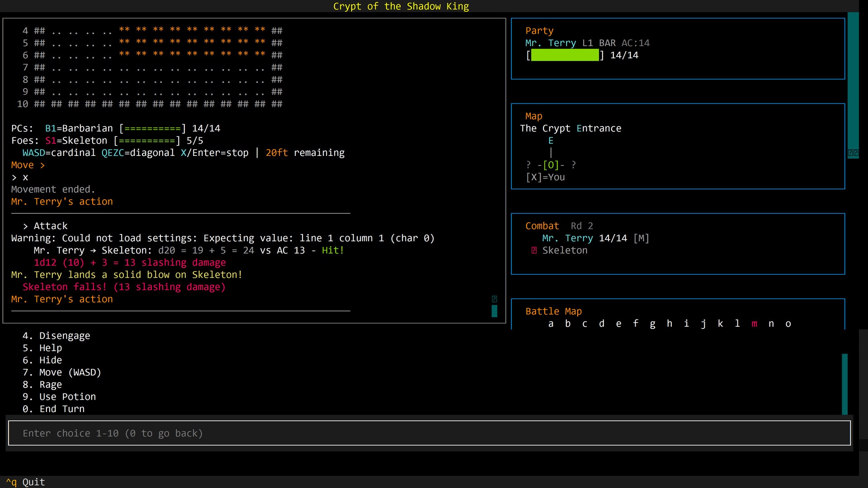This screenshot has width=868, height=488.
Task: Click the right '?' unexplored room on the Map
Action: coord(573,164)
